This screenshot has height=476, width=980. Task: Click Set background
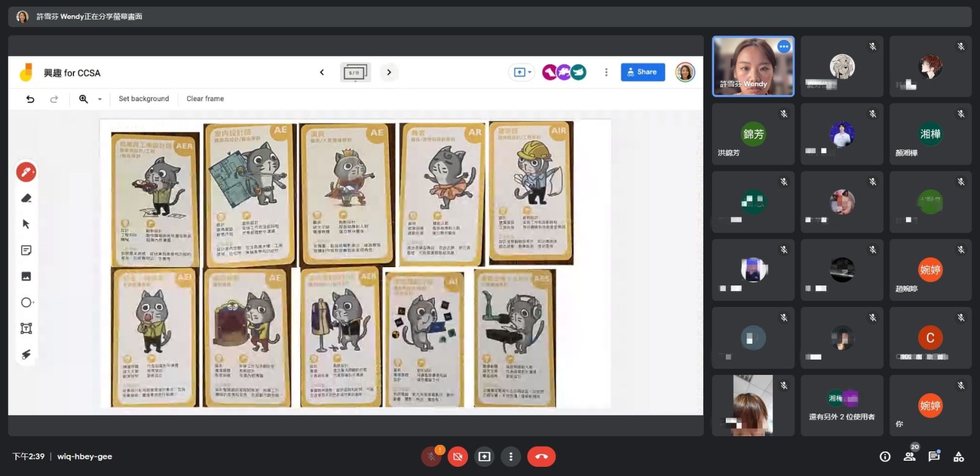click(144, 99)
